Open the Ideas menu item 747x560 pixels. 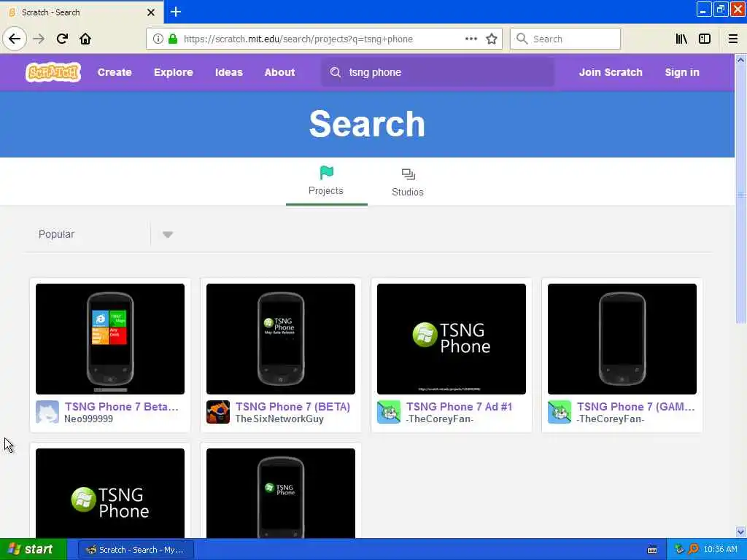tap(228, 72)
